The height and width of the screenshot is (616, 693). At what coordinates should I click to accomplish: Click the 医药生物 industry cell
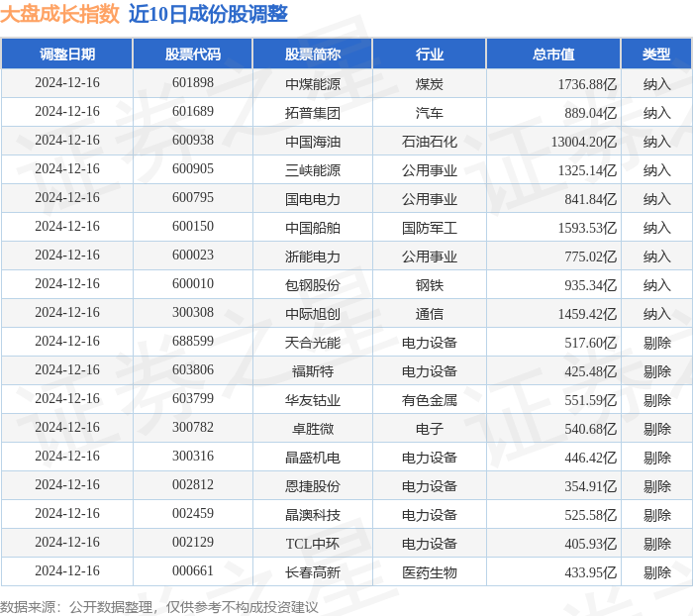tap(429, 572)
